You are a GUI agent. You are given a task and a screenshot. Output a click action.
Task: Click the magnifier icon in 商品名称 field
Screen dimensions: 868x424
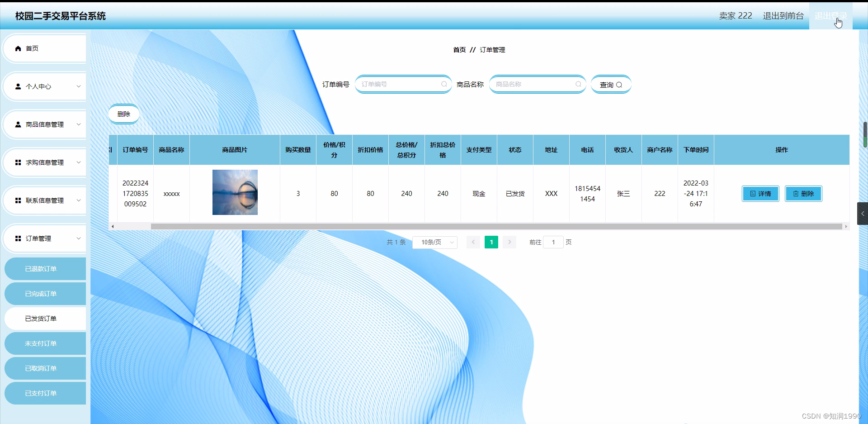click(579, 84)
